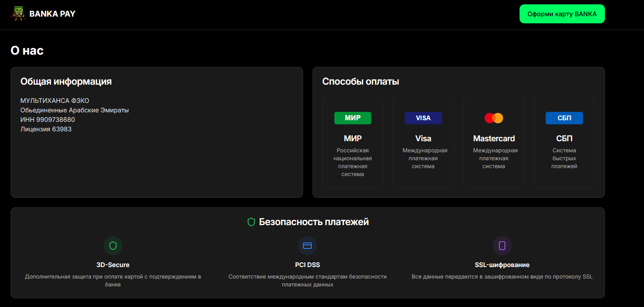644x307 pixels.
Task: Click the green shield icon above 3D-Secure
Action: coord(113,246)
